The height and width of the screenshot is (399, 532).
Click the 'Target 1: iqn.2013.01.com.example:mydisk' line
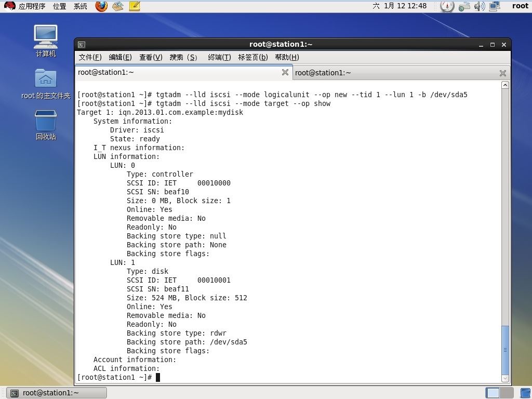click(160, 112)
